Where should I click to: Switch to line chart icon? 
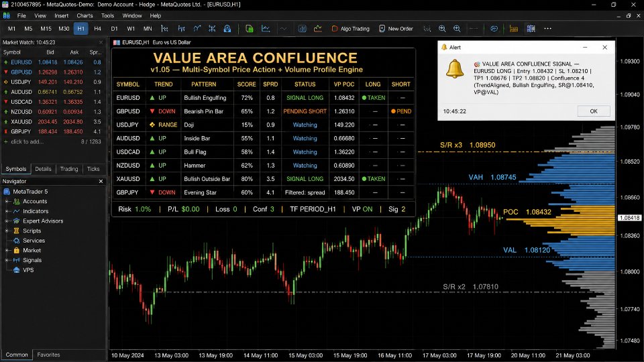pos(197,29)
